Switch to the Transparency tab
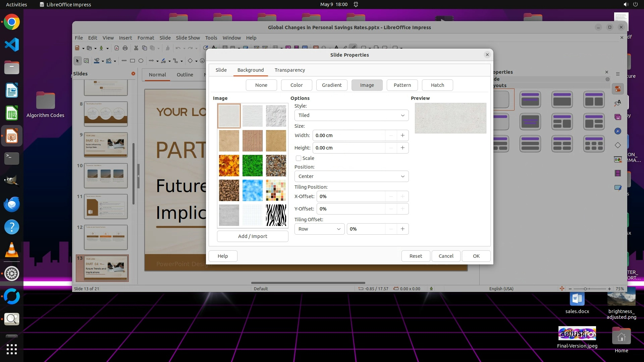The height and width of the screenshot is (362, 644). click(289, 70)
